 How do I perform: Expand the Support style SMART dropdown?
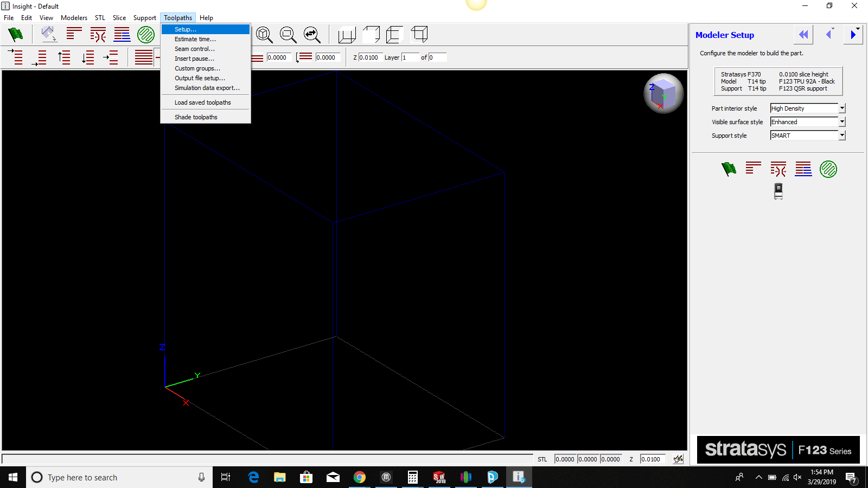tap(841, 135)
